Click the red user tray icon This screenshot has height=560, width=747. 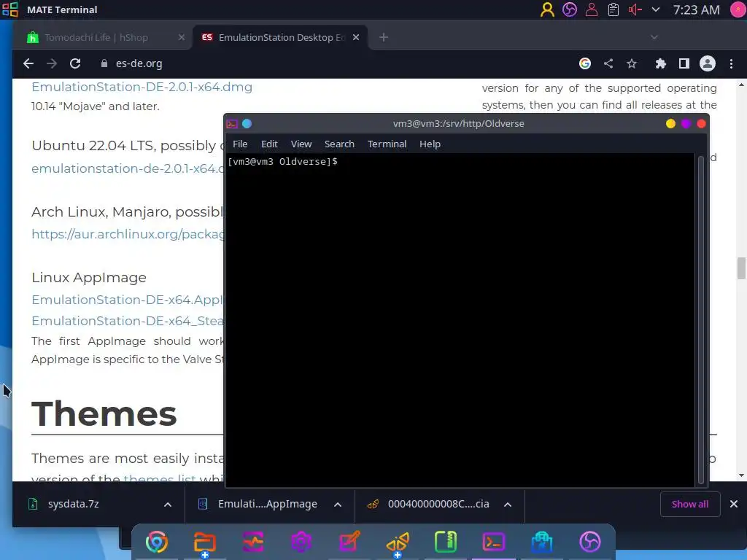point(591,9)
